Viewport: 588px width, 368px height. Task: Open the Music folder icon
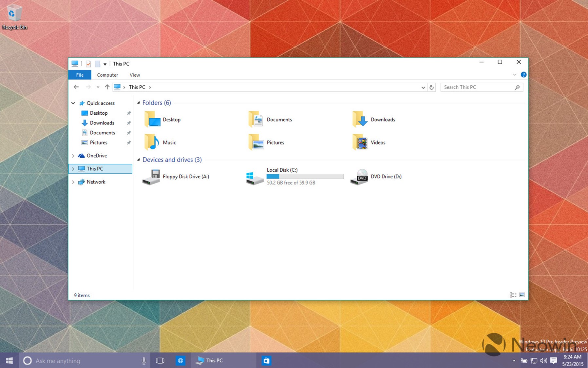[152, 143]
